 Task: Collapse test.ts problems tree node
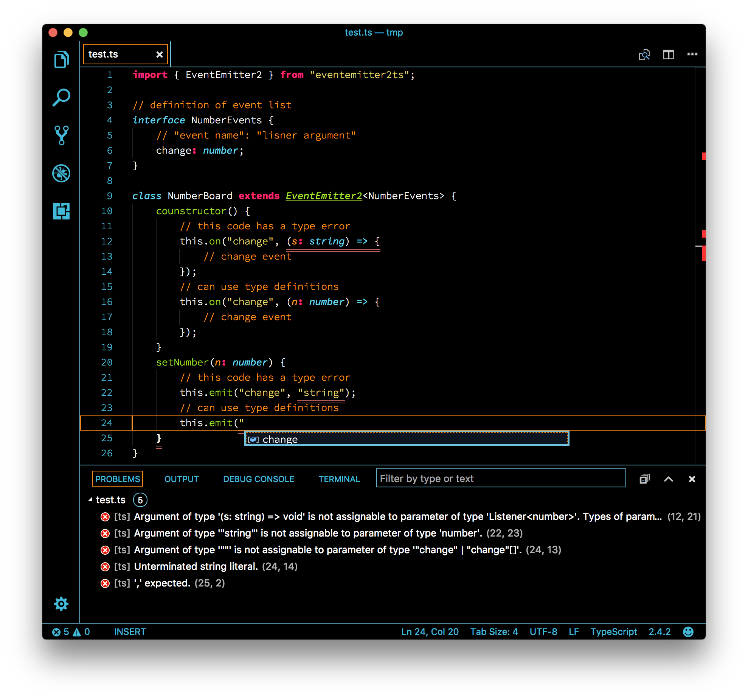click(x=91, y=500)
